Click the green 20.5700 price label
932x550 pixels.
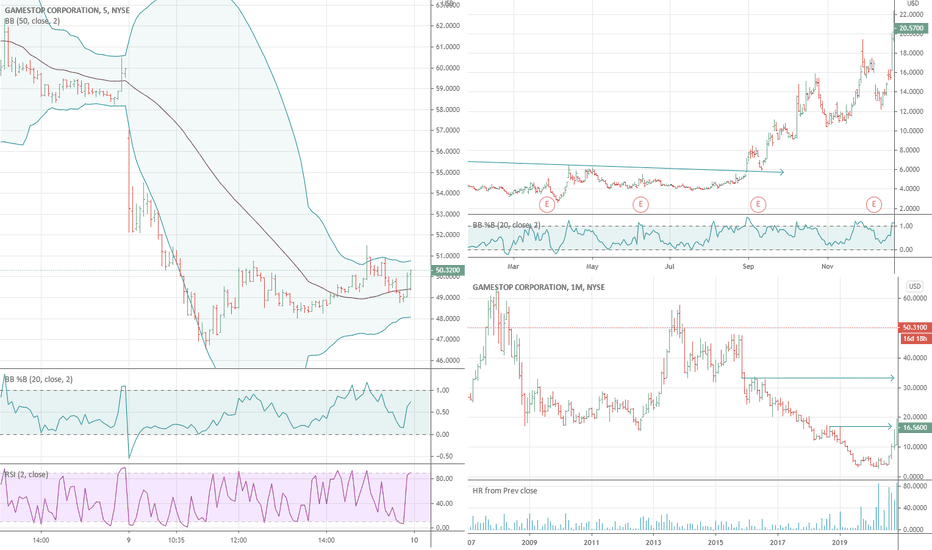tap(912, 28)
